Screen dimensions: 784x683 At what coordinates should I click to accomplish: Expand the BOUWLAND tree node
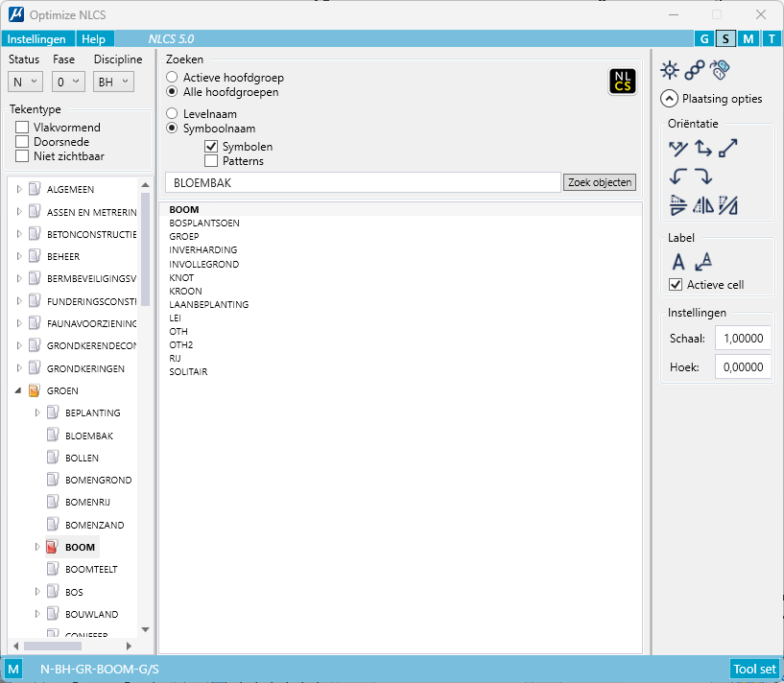click(37, 614)
